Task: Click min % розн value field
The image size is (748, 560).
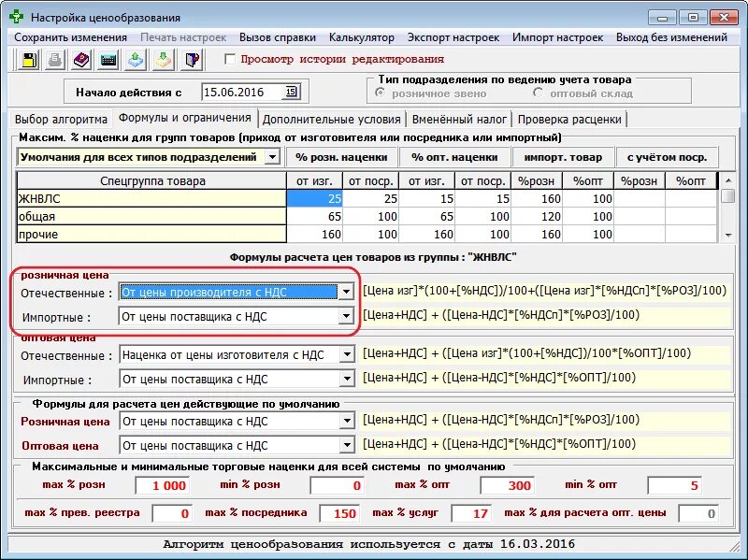Action: (338, 485)
